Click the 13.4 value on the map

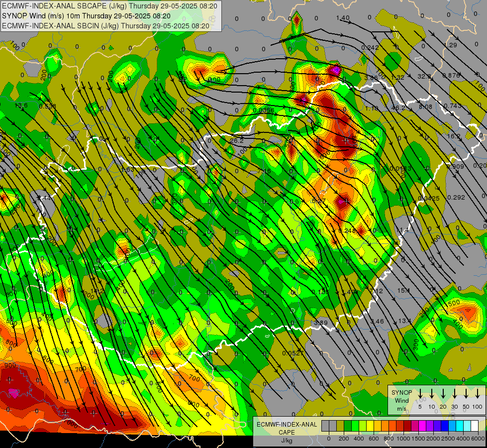[x=405, y=321]
